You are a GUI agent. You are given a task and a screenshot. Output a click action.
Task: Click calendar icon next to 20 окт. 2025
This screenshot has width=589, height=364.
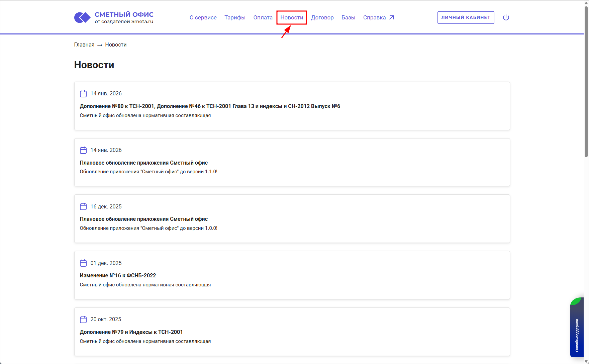pyautogui.click(x=83, y=320)
